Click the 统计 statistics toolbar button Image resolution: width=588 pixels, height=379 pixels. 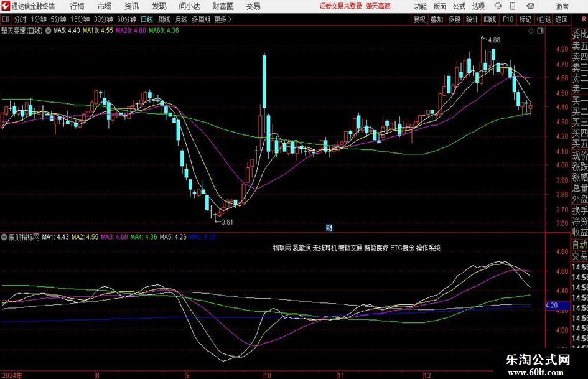(x=472, y=19)
